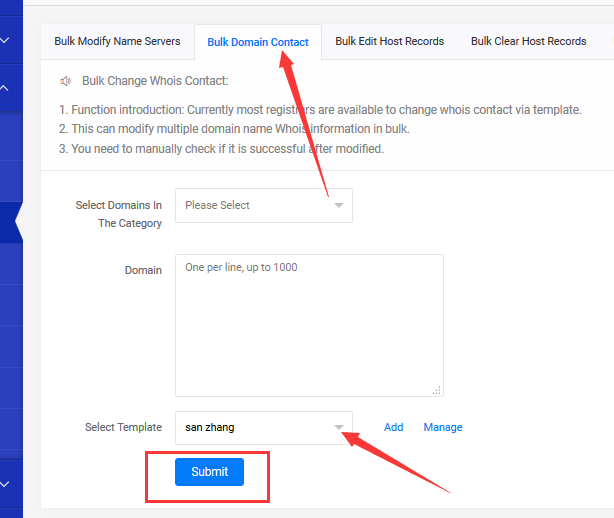This screenshot has height=518, width=614.
Task: Collapse the sidebar section with up chevron
Action: [4, 88]
